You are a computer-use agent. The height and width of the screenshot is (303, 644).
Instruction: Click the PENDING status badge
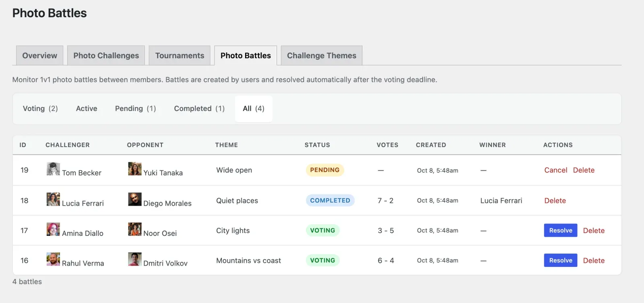(x=325, y=170)
